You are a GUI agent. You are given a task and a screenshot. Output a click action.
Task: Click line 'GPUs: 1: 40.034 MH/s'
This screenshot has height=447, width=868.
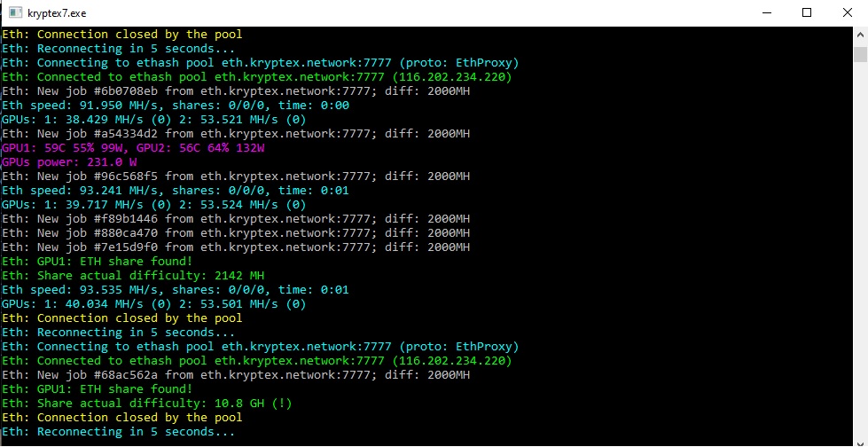point(154,304)
